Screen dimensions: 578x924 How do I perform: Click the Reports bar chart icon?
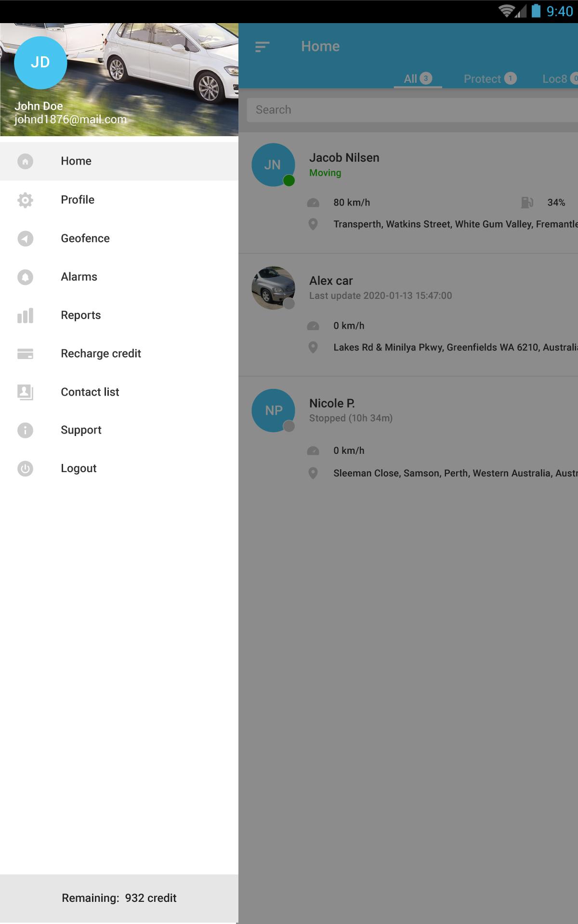click(25, 315)
